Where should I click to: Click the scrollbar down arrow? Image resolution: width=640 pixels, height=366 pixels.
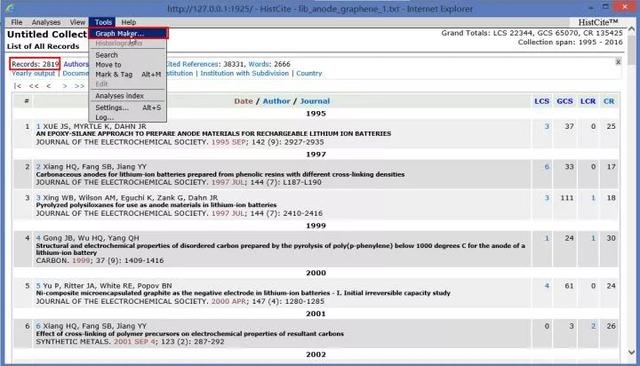[631, 352]
